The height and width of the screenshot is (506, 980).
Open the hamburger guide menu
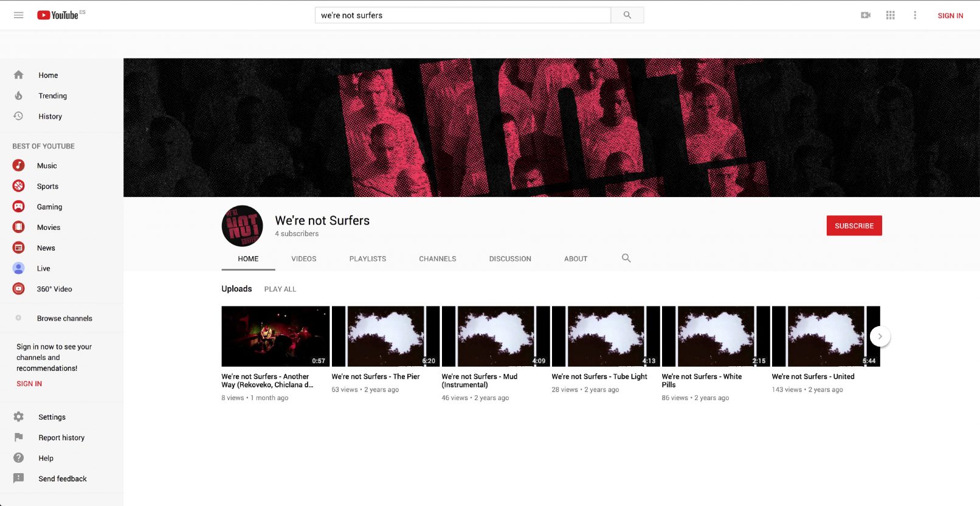tap(18, 15)
